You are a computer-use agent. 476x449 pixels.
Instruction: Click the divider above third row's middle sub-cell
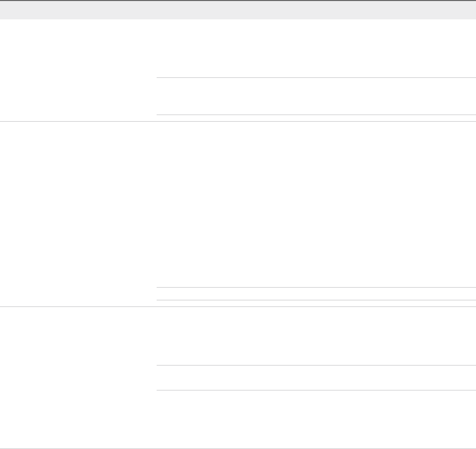tap(315, 365)
